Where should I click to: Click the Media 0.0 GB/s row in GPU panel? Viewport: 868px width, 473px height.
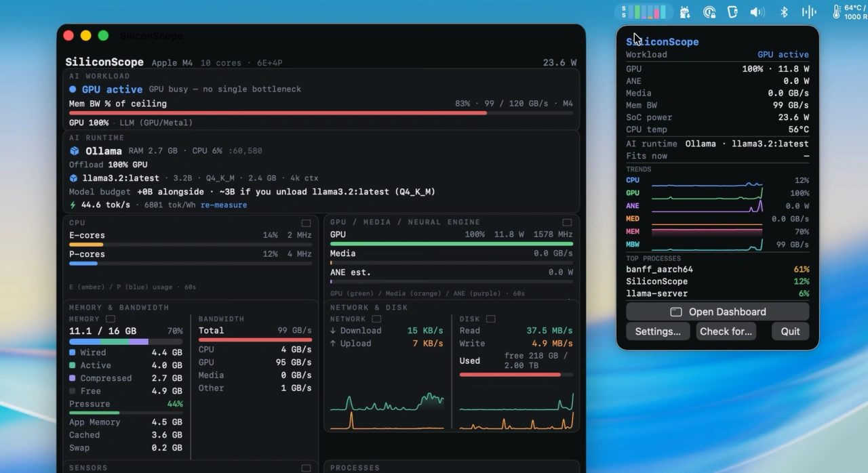(x=452, y=255)
